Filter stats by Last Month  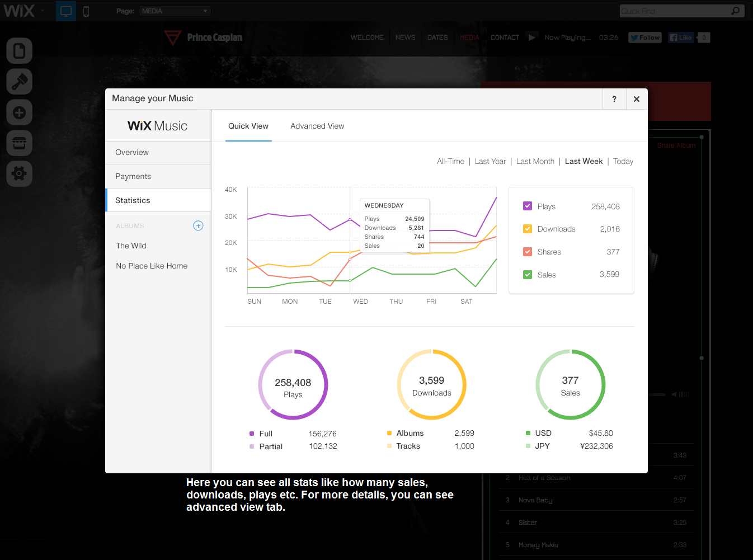535,161
